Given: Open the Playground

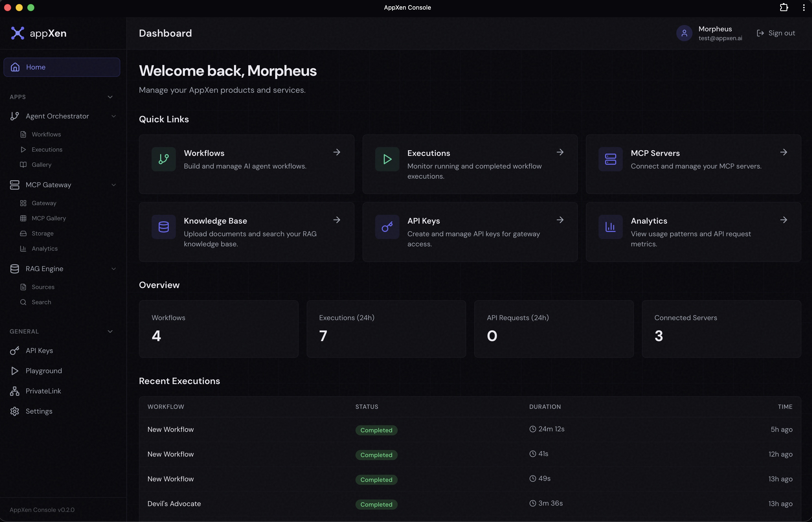Looking at the screenshot, I should pyautogui.click(x=44, y=370).
